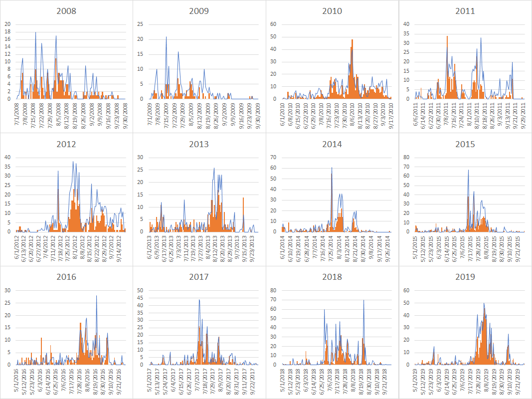Click the 2019 chart title
The height and width of the screenshot is (399, 532).
click(465, 277)
